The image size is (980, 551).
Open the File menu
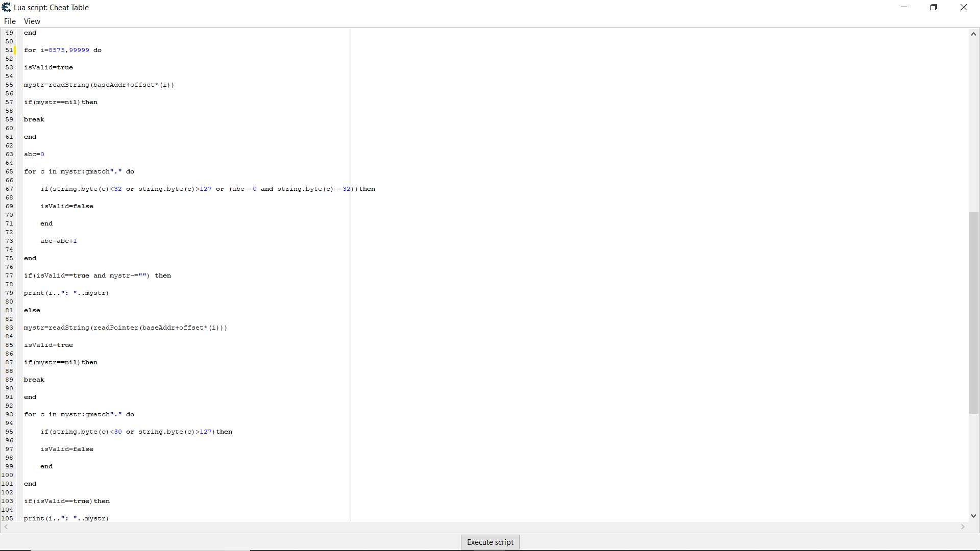[x=10, y=21]
